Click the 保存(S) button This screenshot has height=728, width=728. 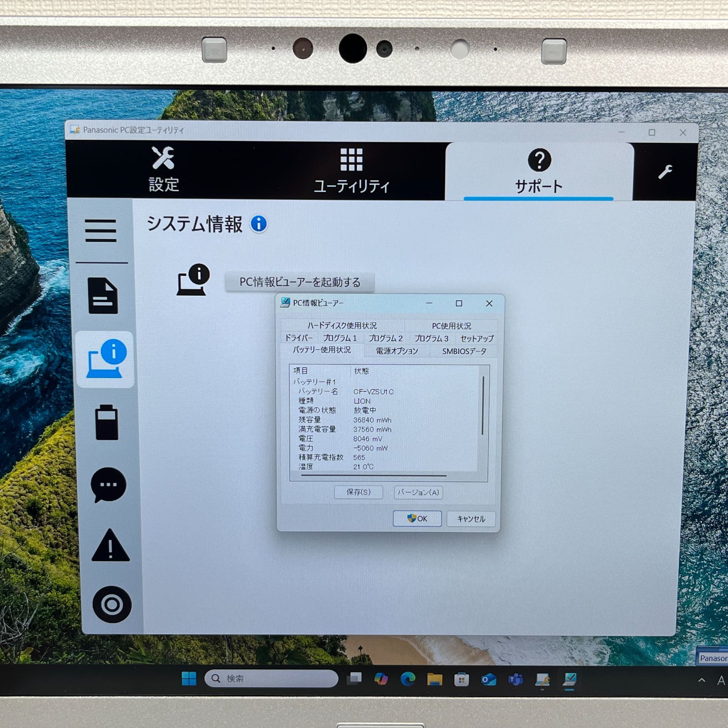click(359, 492)
